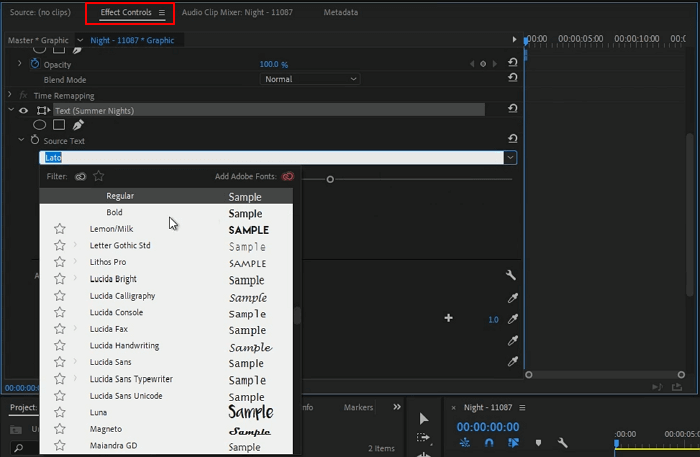The width and height of the screenshot is (700, 457).
Task: Toggle the Source Text animation stopwatch
Action: coord(35,140)
